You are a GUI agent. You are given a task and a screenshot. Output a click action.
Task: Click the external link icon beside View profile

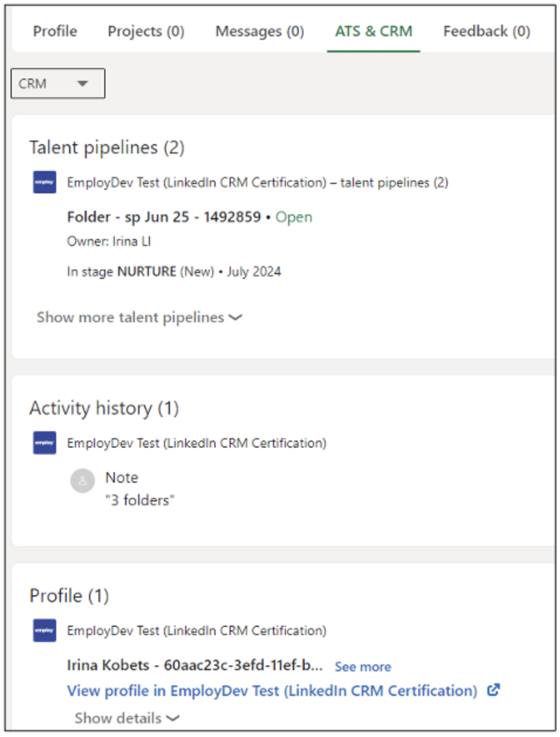pyautogui.click(x=494, y=690)
